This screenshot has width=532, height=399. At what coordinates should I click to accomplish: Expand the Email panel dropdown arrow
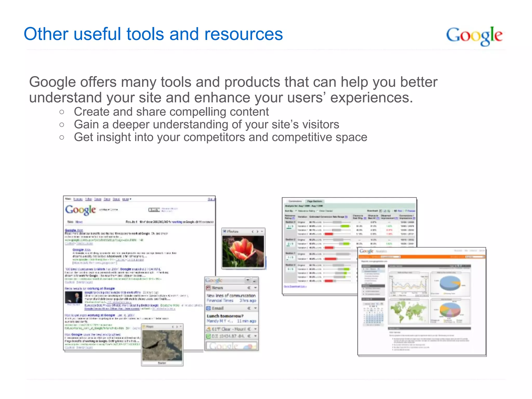pyautogui.click(x=255, y=308)
